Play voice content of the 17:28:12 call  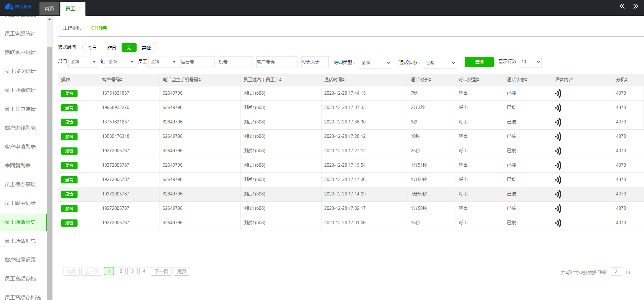pyautogui.click(x=558, y=136)
